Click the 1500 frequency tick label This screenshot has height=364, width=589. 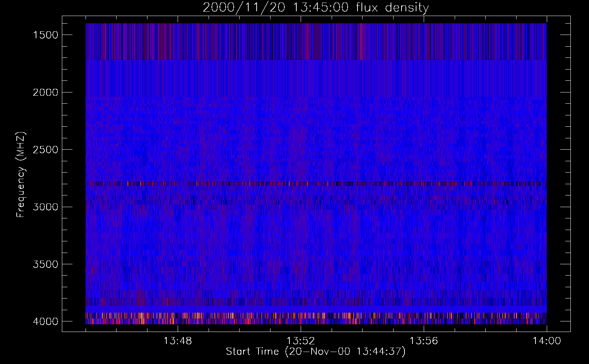pyautogui.click(x=46, y=35)
